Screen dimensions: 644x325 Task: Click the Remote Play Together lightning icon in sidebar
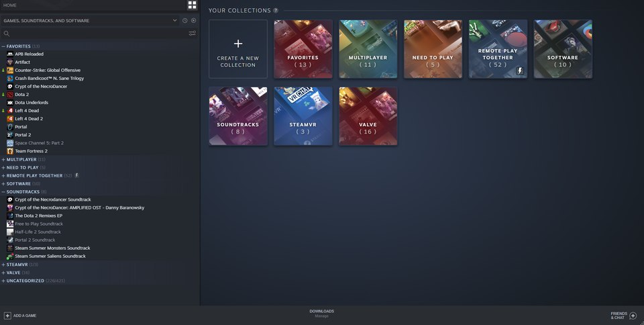[x=76, y=175]
